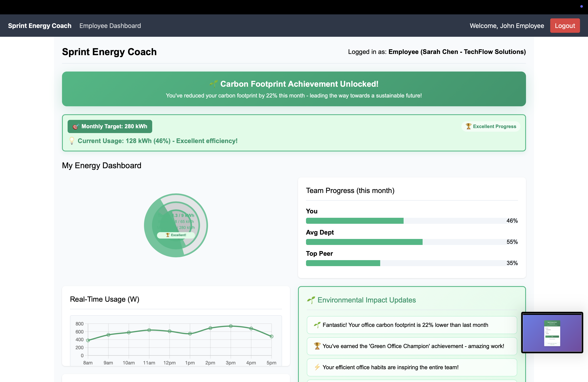The height and width of the screenshot is (382, 588).
Task: Click the 3pm data point on usage chart
Action: coord(231,326)
